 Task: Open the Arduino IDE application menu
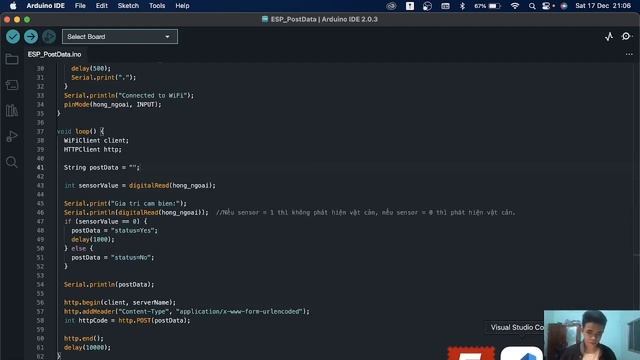click(45, 6)
